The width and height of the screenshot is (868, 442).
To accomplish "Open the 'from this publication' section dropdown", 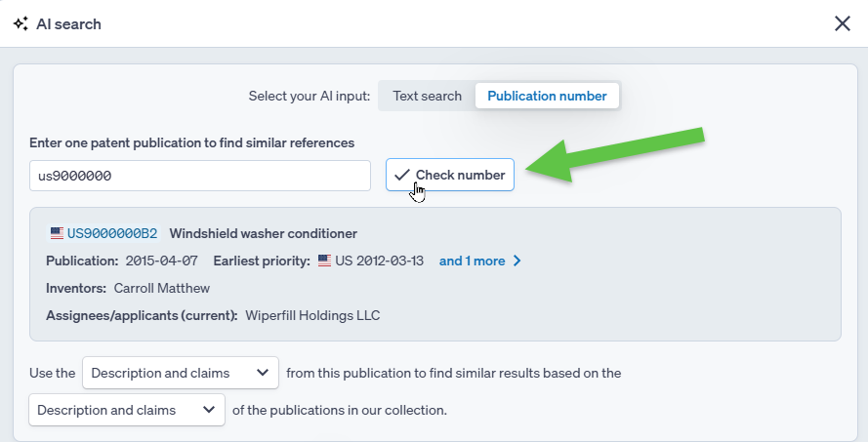I will [181, 373].
